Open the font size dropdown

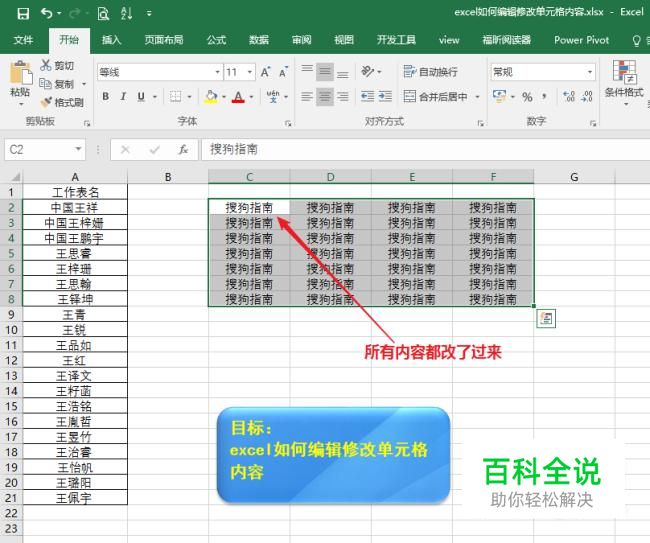click(x=250, y=72)
